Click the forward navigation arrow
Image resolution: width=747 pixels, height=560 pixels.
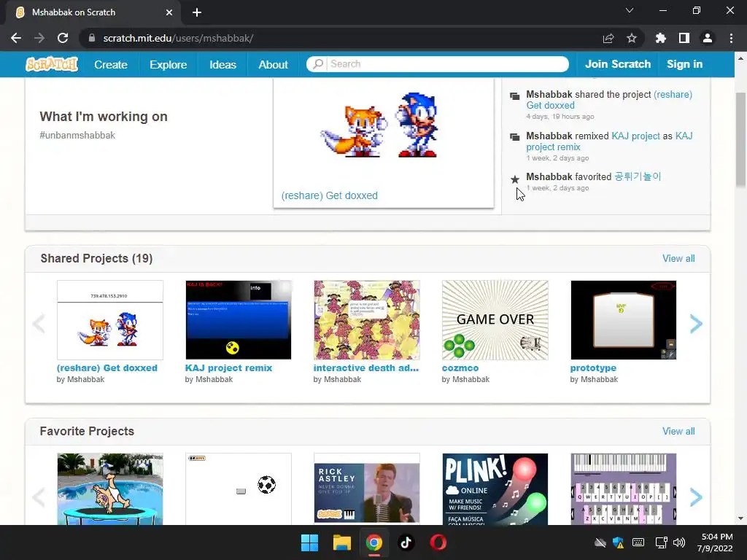(39, 38)
